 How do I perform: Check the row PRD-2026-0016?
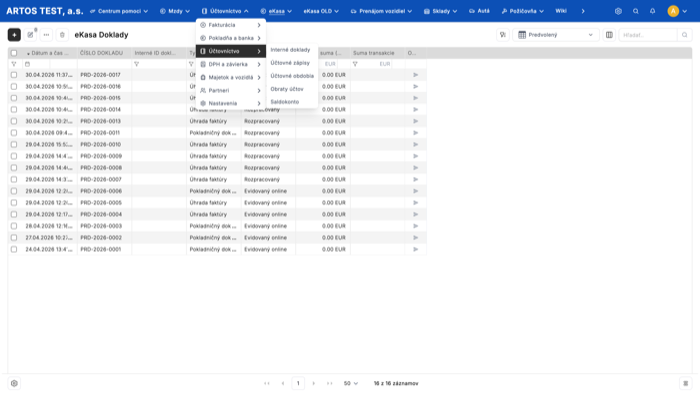tap(14, 86)
